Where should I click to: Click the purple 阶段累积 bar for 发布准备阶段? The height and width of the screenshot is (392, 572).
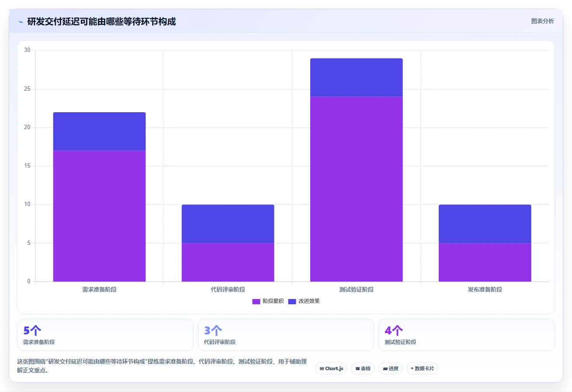tap(485, 262)
